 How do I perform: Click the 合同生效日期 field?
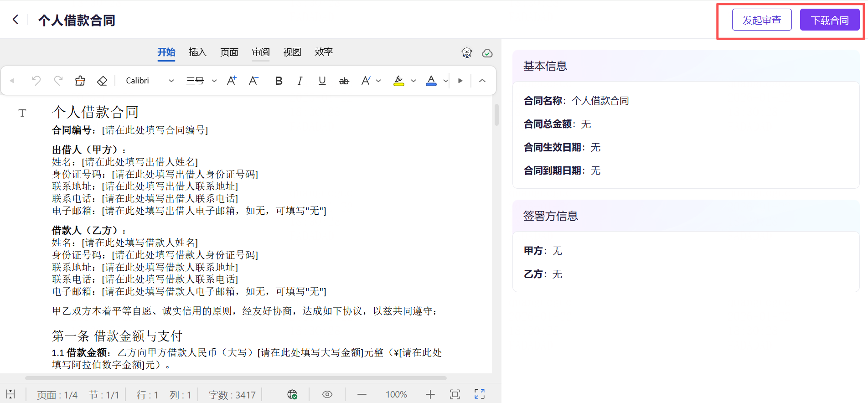coord(562,147)
